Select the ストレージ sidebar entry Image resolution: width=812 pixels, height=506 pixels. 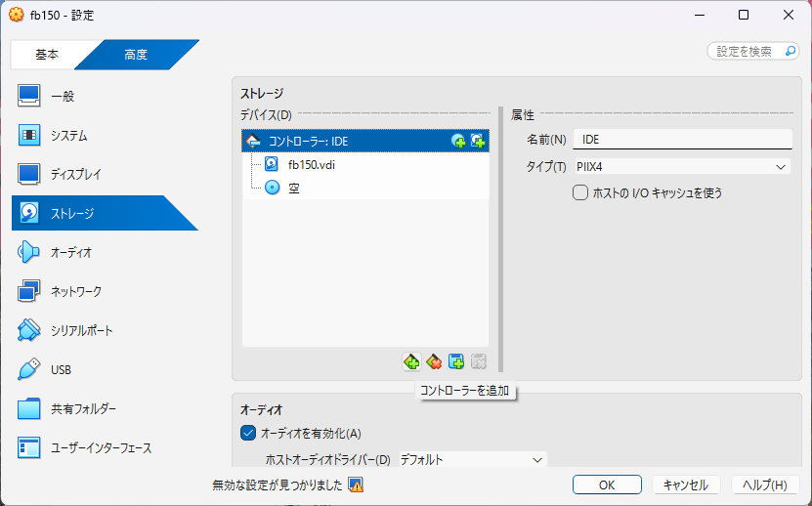[104, 213]
